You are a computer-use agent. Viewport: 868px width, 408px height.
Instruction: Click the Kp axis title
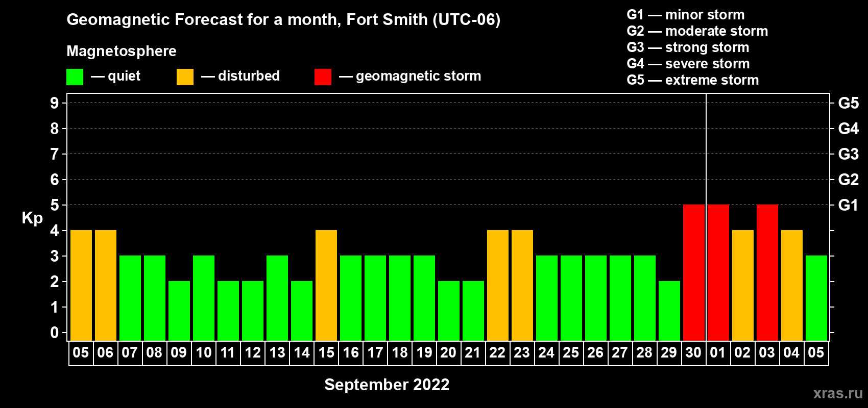click(32, 218)
